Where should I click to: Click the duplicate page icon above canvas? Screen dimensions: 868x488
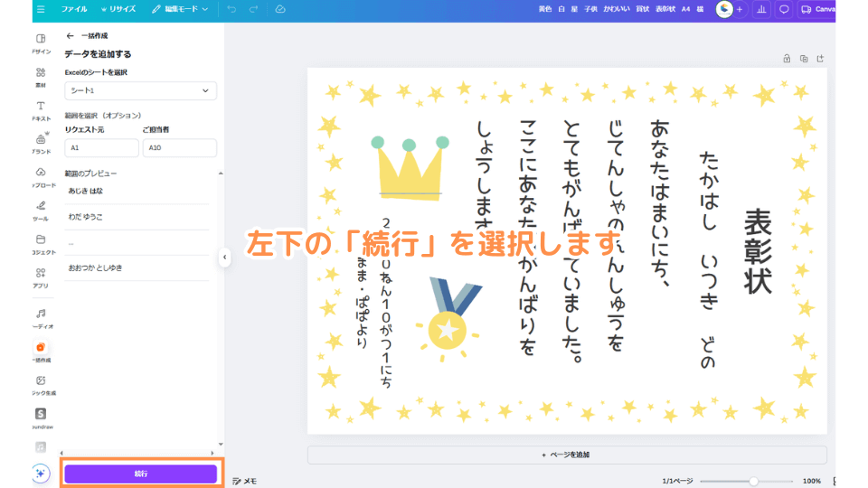click(x=804, y=59)
